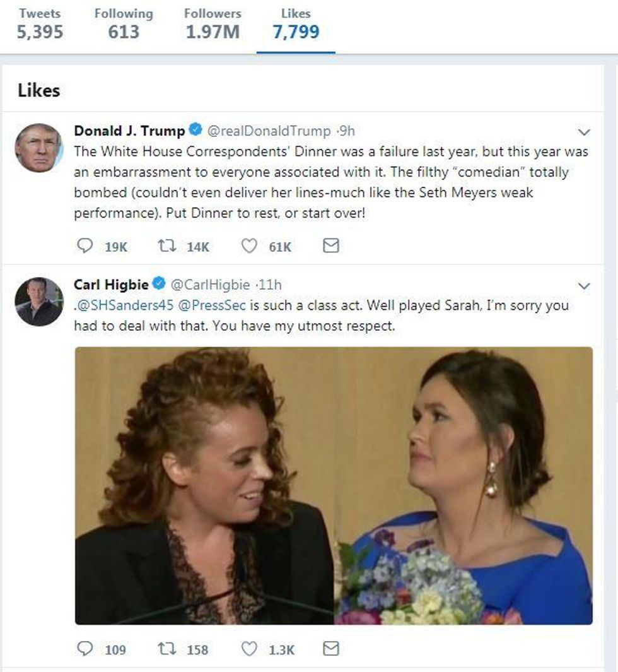Expand options menu on Trump's tweet
The width and height of the screenshot is (618, 672).
coord(585,133)
